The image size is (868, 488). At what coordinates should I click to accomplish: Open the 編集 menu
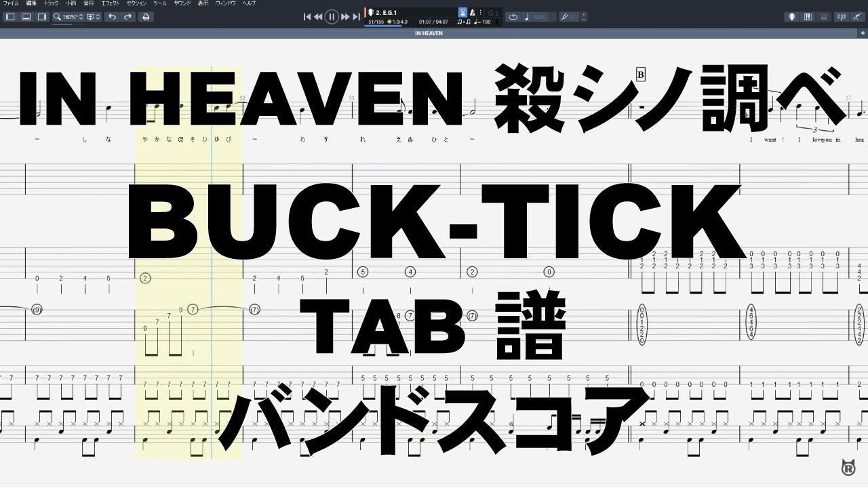(x=31, y=3)
